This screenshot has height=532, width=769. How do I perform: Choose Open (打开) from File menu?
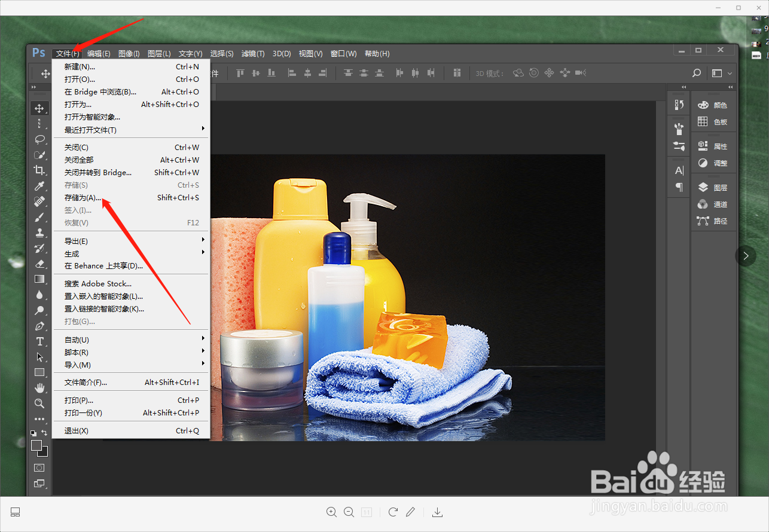[131, 80]
